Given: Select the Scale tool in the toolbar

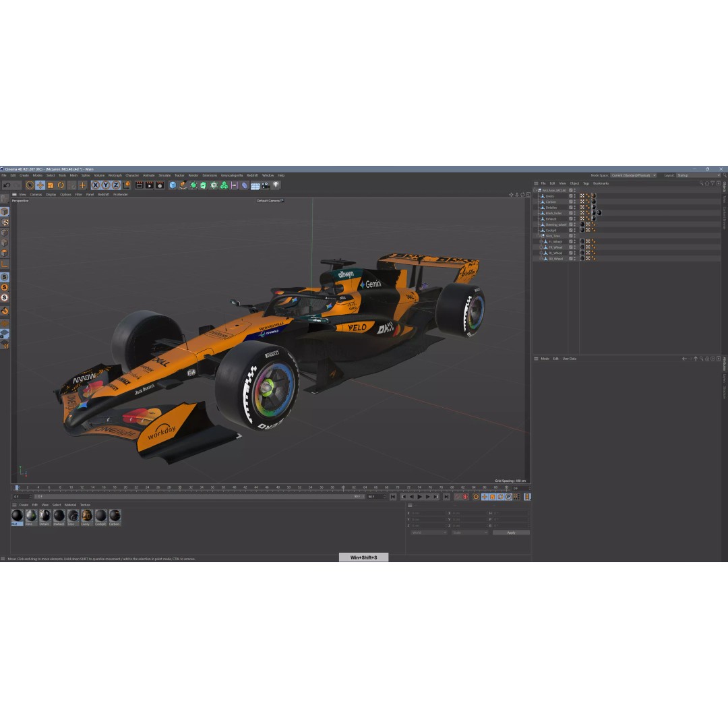Looking at the screenshot, I should [50, 185].
